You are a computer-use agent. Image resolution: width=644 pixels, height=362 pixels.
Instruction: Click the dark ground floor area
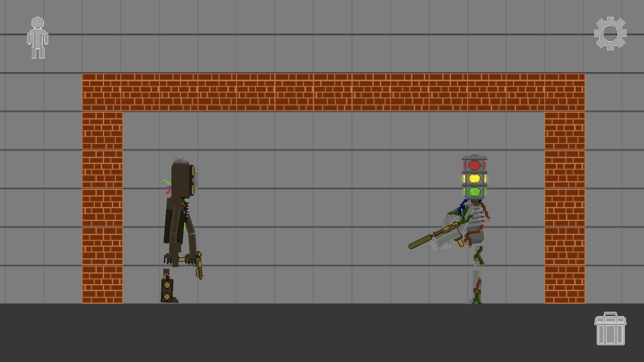pyautogui.click(x=322, y=333)
